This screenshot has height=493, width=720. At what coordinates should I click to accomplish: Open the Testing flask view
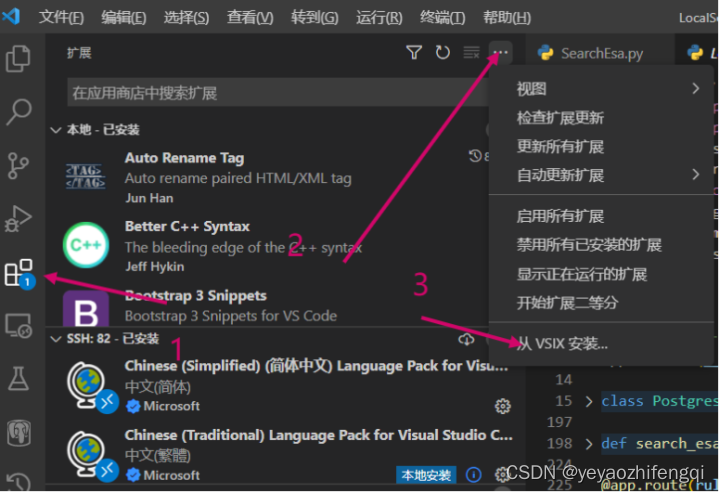18,379
